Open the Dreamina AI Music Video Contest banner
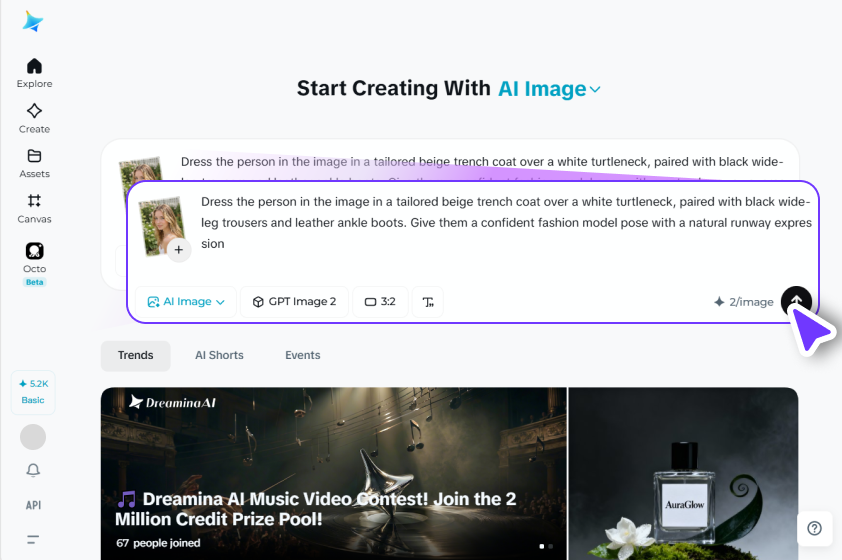Viewport: 842px width, 560px height. pos(333,474)
